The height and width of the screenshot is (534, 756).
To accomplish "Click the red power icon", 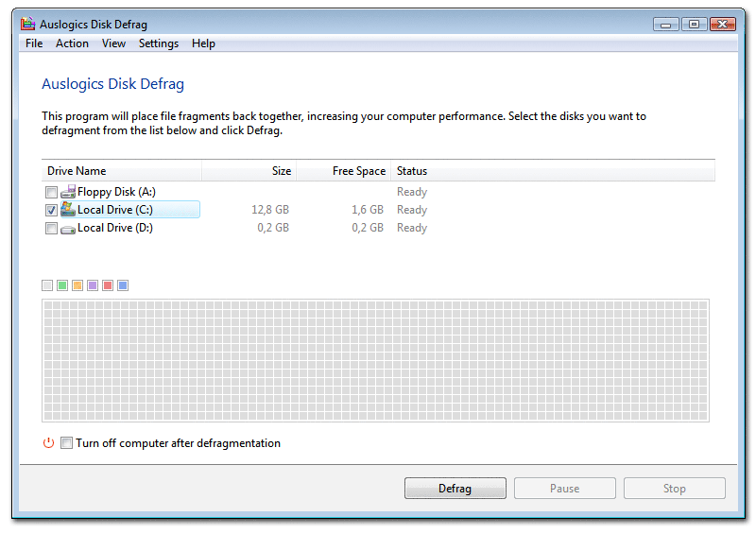I will (49, 443).
